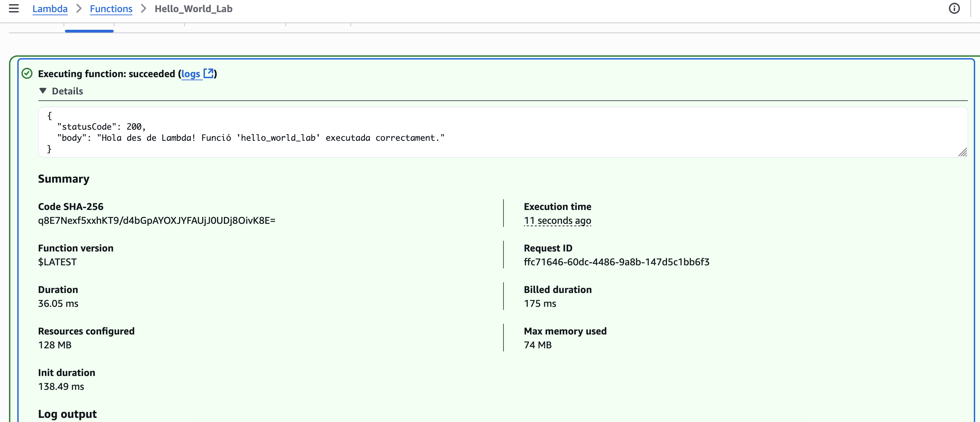The height and width of the screenshot is (422, 980).
Task: Open the execution logs link
Action: pos(191,74)
